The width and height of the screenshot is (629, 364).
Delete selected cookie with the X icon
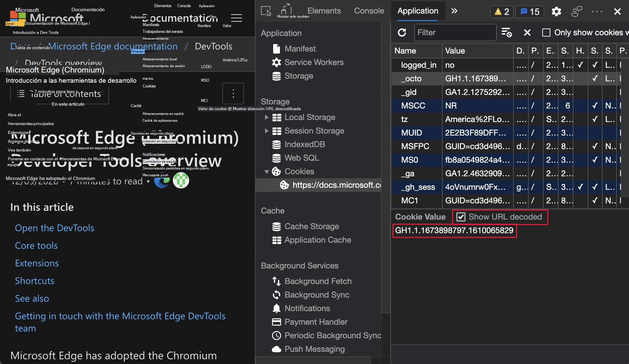pyautogui.click(x=527, y=33)
